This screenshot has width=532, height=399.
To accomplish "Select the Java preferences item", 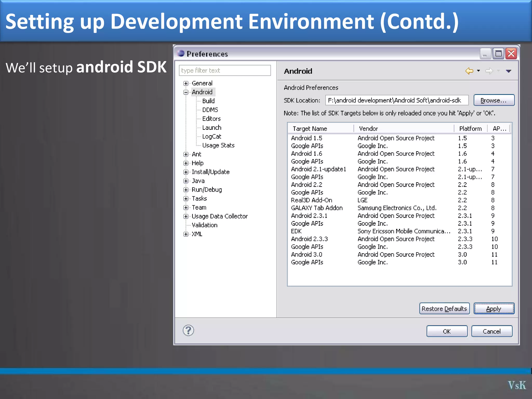I will [198, 181].
